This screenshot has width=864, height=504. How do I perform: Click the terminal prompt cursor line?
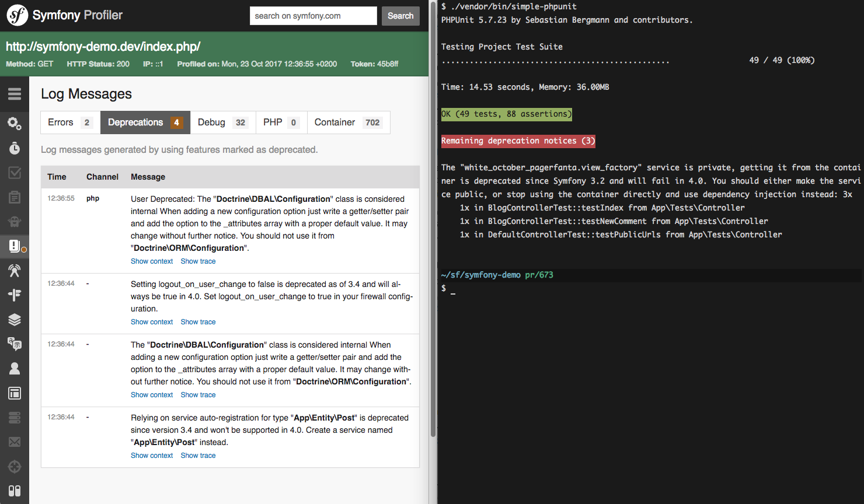pyautogui.click(x=448, y=288)
